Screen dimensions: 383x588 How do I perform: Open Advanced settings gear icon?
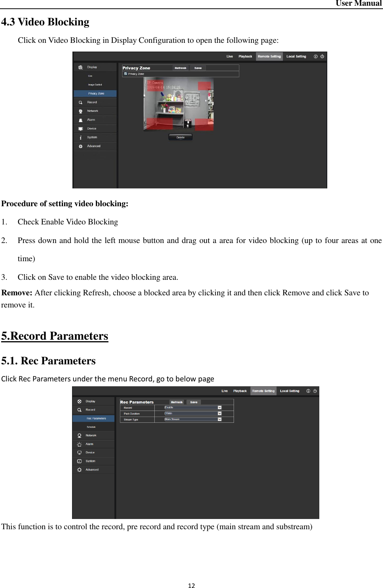[x=81, y=146]
